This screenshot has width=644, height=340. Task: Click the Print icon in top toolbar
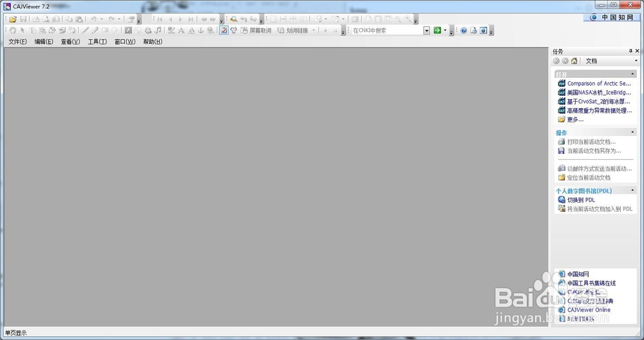[36, 19]
